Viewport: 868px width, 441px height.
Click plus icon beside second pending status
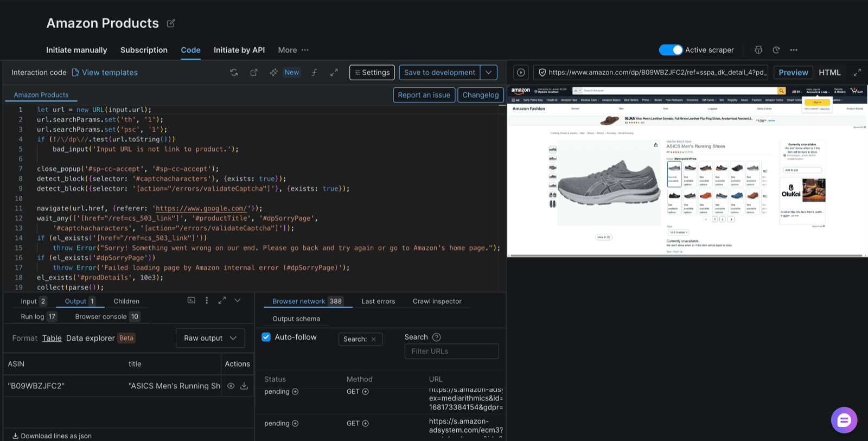(x=295, y=424)
